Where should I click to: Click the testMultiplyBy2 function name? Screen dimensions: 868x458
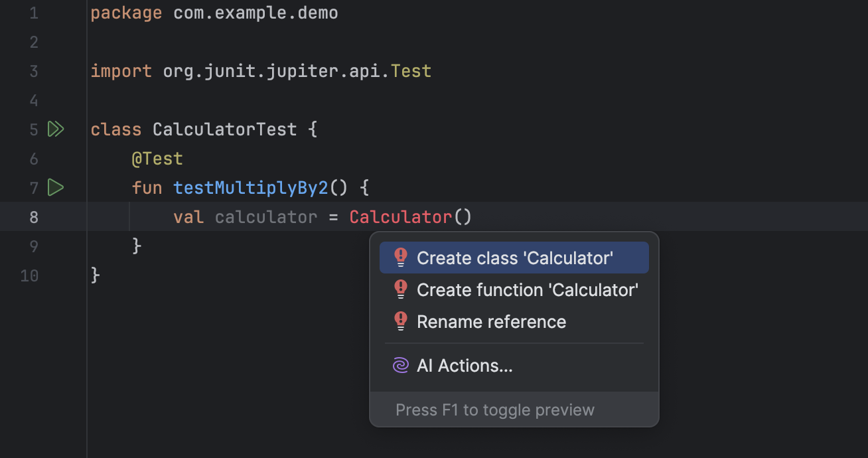[x=252, y=187]
